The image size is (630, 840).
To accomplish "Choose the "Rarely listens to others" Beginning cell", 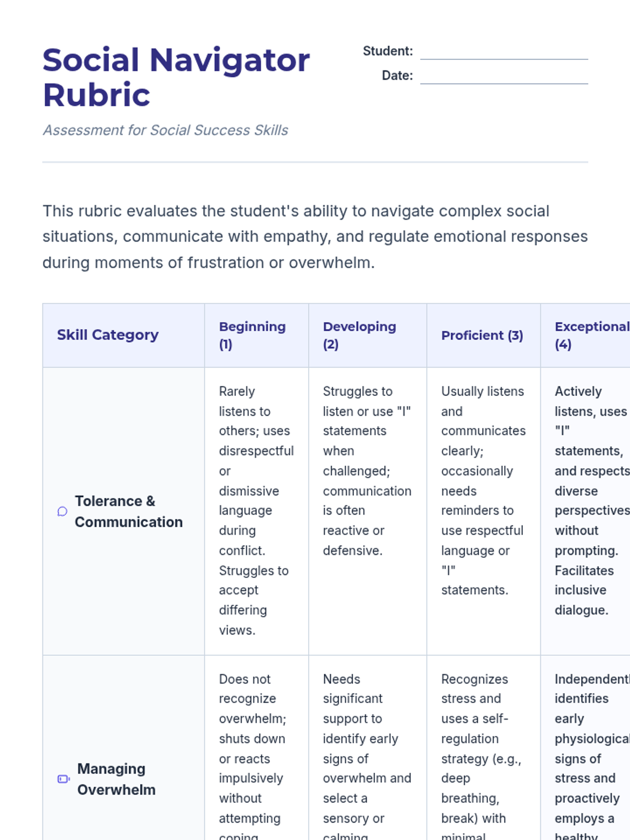I will click(256, 510).
